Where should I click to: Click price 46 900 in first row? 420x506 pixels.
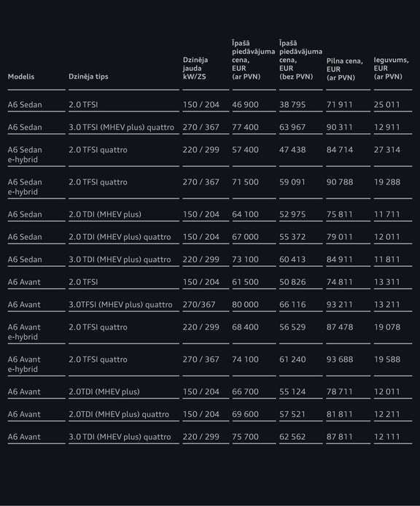point(245,104)
